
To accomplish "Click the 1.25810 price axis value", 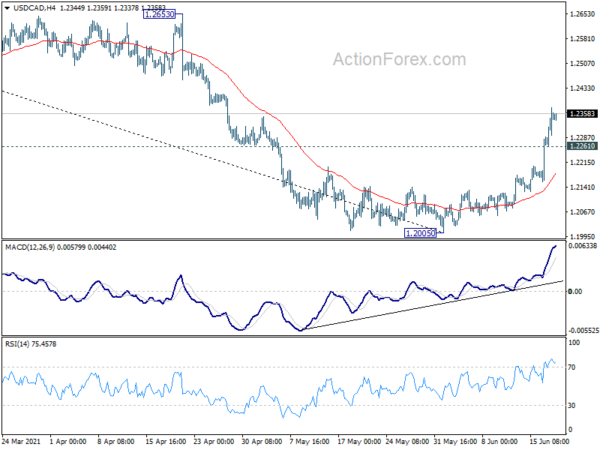I will [582, 39].
